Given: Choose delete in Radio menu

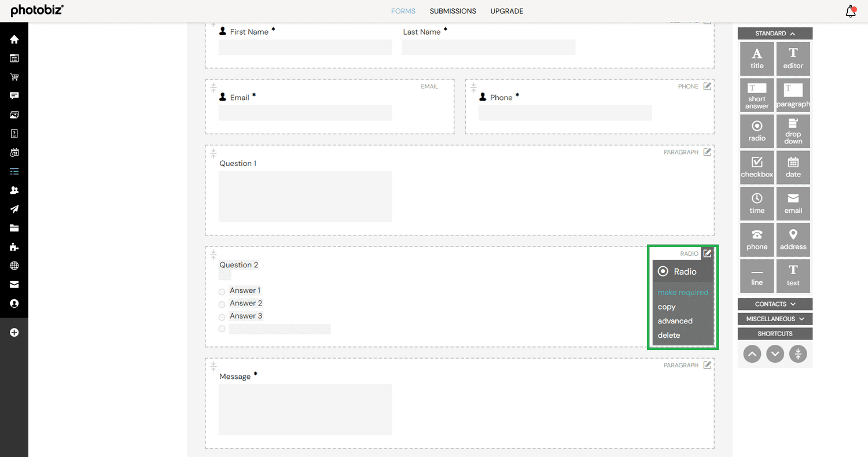Looking at the screenshot, I should pos(669,336).
